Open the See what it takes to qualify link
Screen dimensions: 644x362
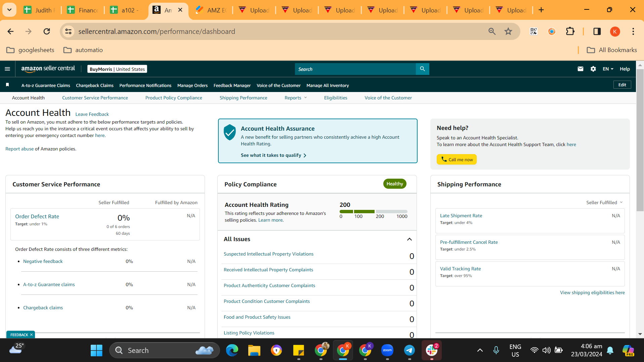(273, 155)
